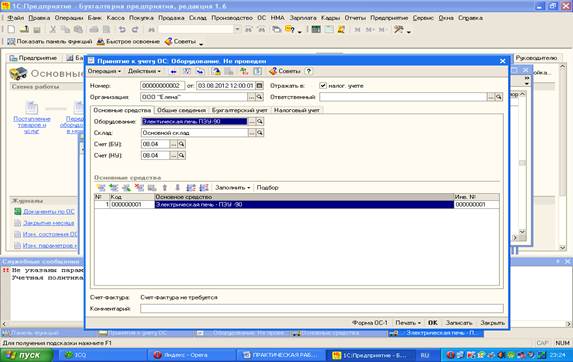Click the OK button
This screenshot has width=573, height=362.
(x=433, y=323)
